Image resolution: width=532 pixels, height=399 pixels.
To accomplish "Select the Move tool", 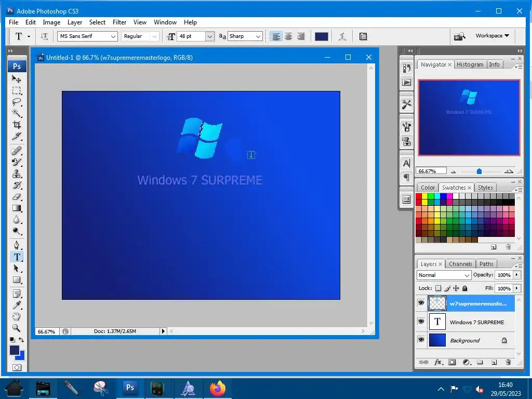I will pos(17,79).
